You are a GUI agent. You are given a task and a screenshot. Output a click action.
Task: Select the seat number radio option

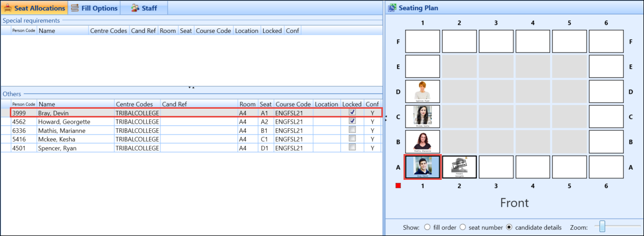point(462,227)
